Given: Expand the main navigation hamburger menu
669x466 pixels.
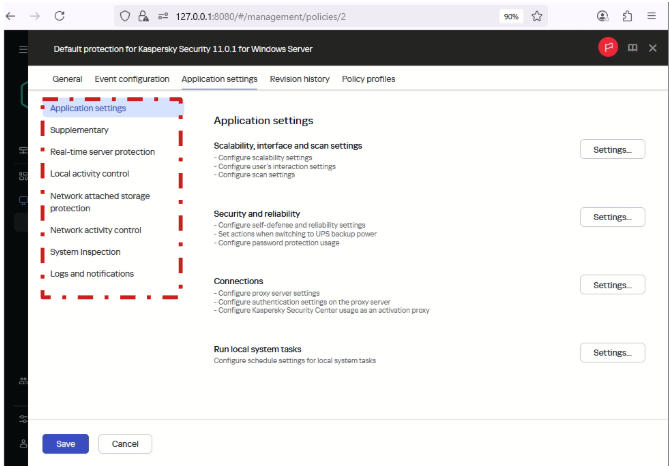Looking at the screenshot, I should coord(23,50).
